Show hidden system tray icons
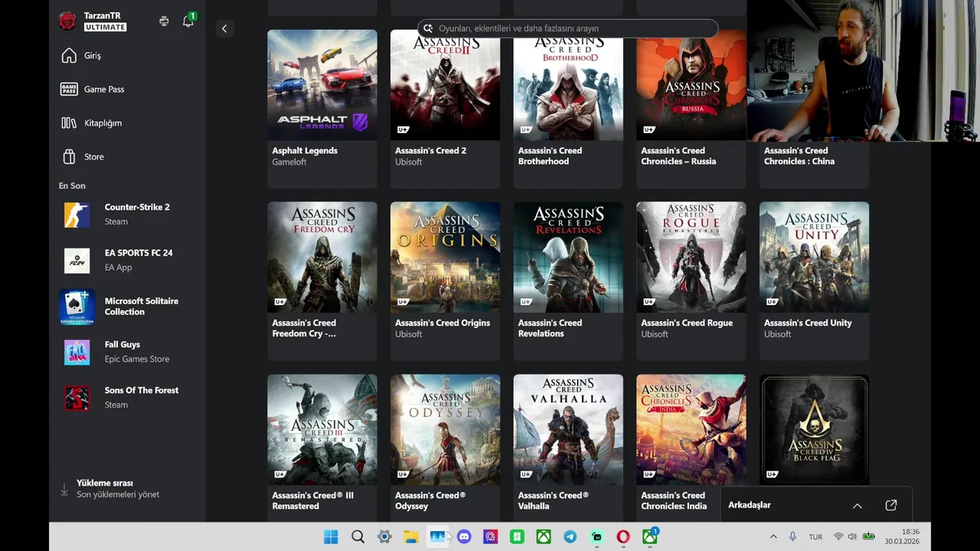 [773, 537]
